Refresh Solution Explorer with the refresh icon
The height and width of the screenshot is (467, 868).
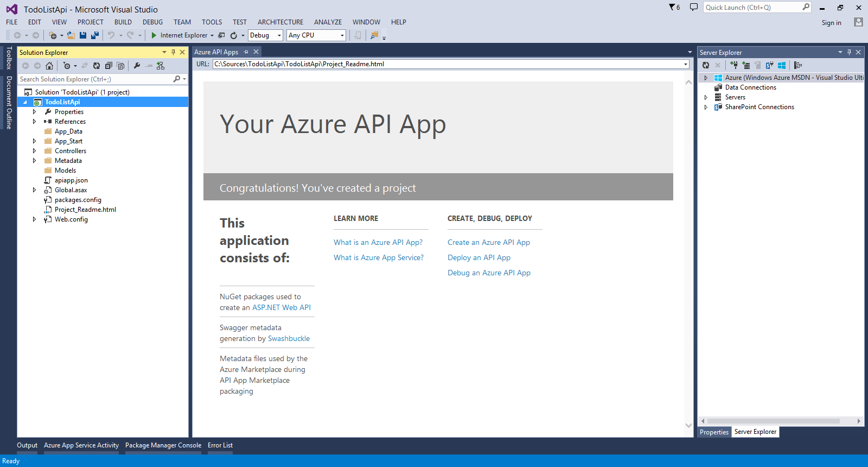point(97,66)
